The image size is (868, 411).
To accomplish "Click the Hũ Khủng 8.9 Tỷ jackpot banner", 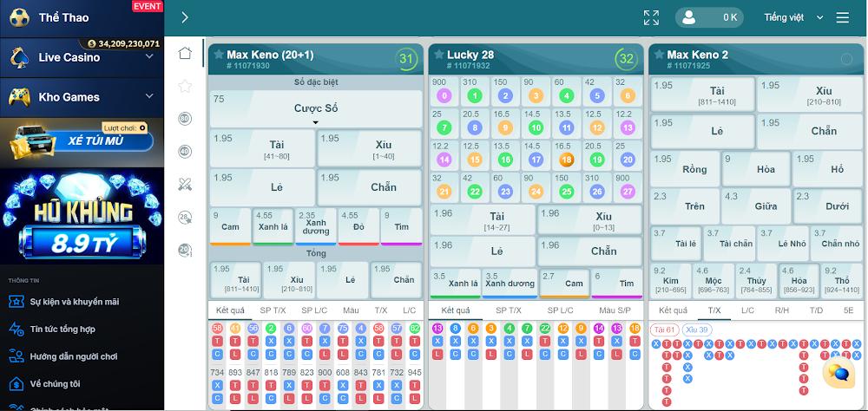I will pos(82,217).
